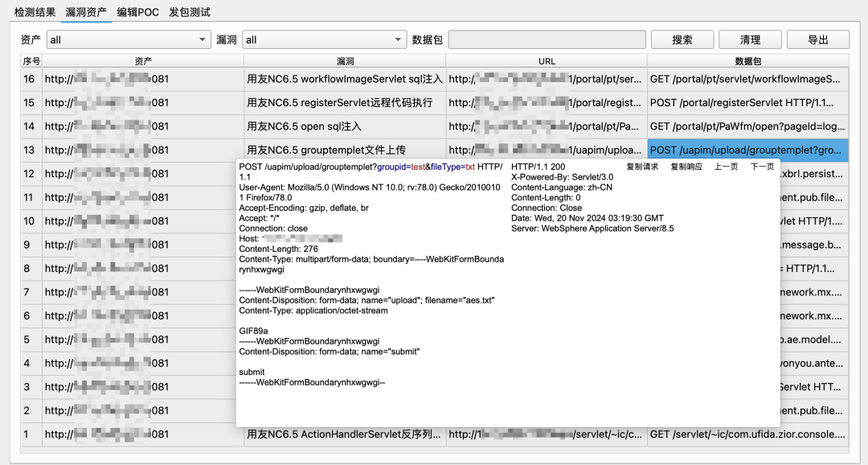
Task: Click the URL cell ending /servlet/~ic/c...
Action: (x=547, y=434)
